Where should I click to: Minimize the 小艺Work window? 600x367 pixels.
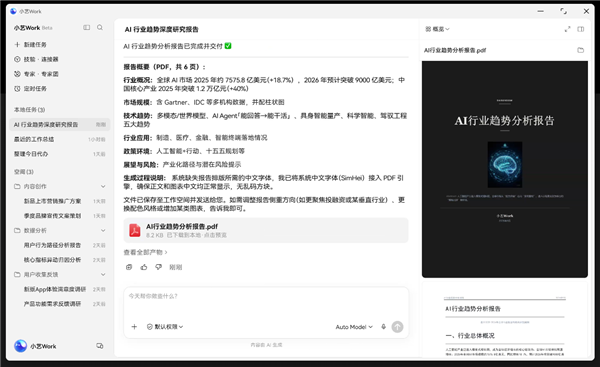[x=540, y=11]
